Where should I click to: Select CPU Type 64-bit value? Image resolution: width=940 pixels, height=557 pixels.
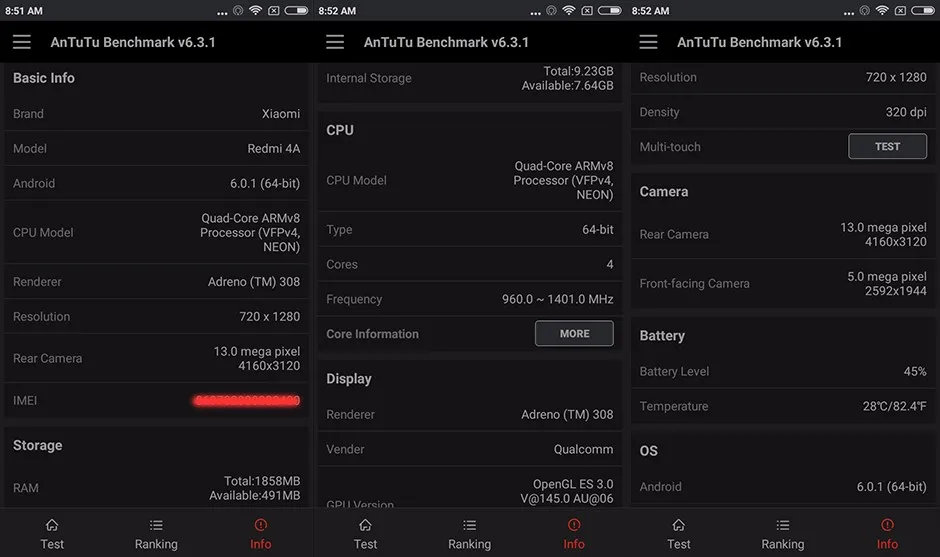coord(598,229)
